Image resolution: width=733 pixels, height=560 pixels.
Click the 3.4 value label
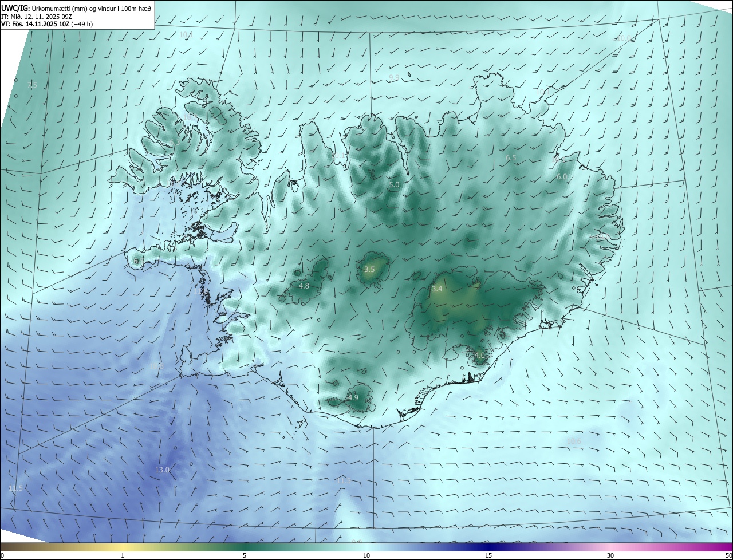coord(437,289)
